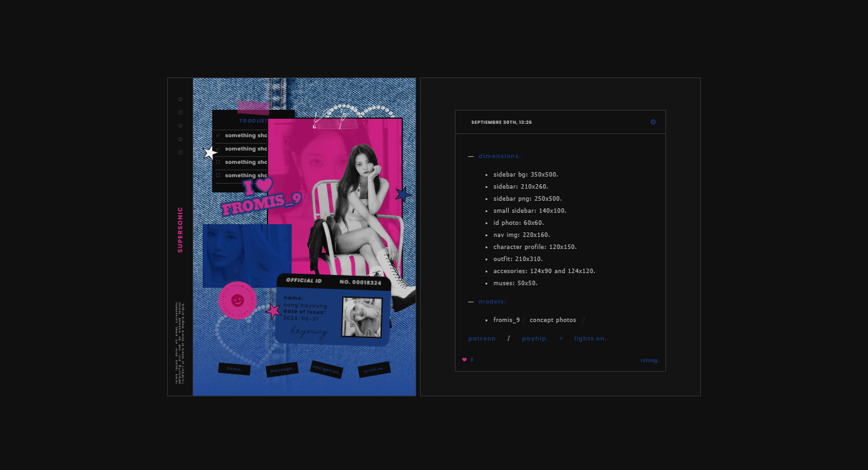Screen dimensions: 868x470
Task: Click the 'OFFICIAL ID' card header
Action: tap(304, 281)
